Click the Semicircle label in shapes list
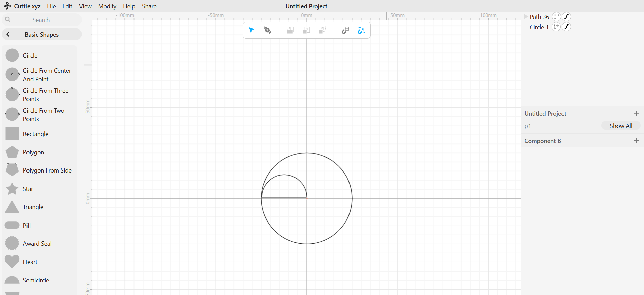This screenshot has height=295, width=644. (36, 280)
